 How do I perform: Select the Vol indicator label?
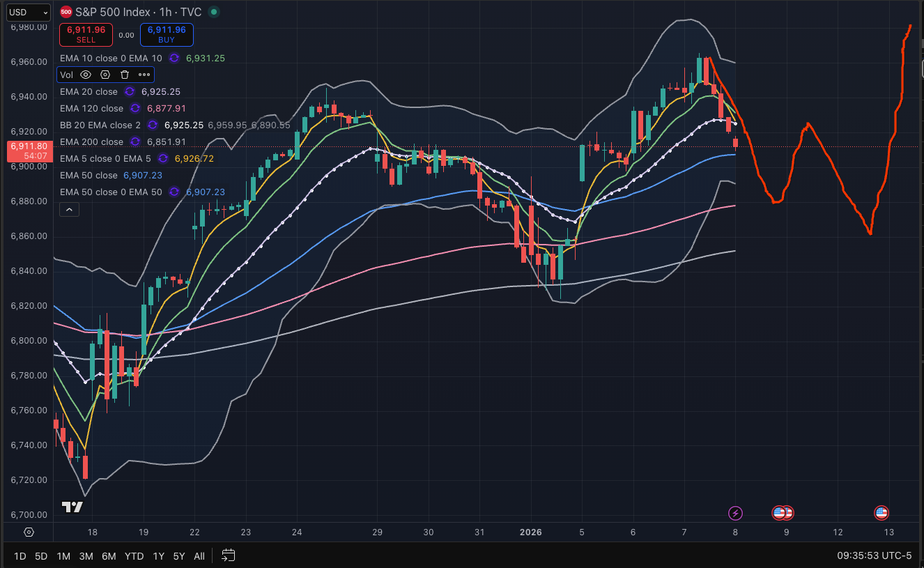[x=66, y=75]
